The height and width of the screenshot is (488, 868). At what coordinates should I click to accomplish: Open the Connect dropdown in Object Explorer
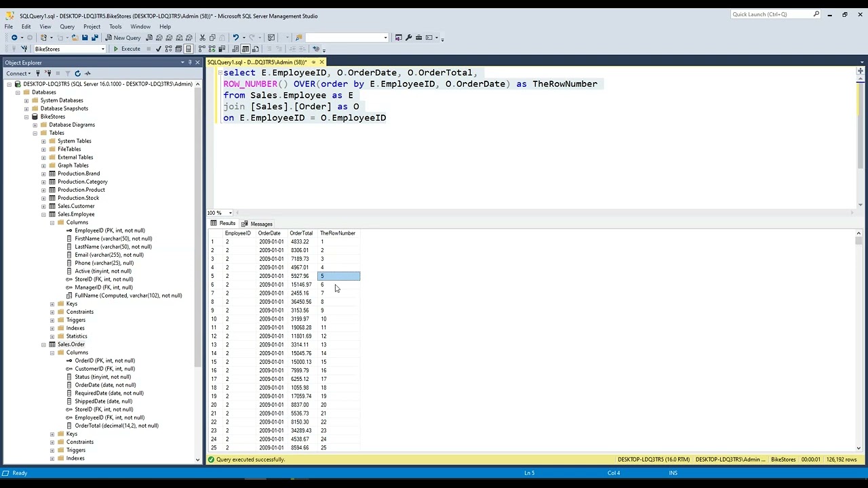coord(19,73)
